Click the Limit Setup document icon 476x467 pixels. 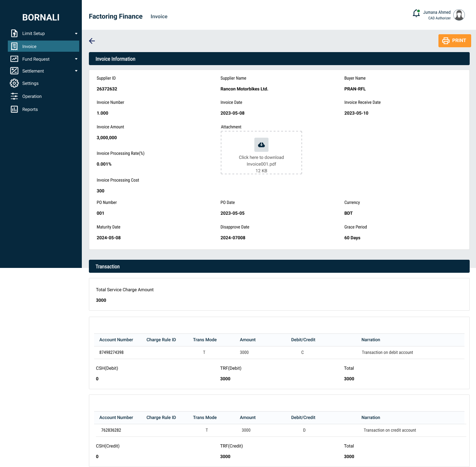(14, 33)
